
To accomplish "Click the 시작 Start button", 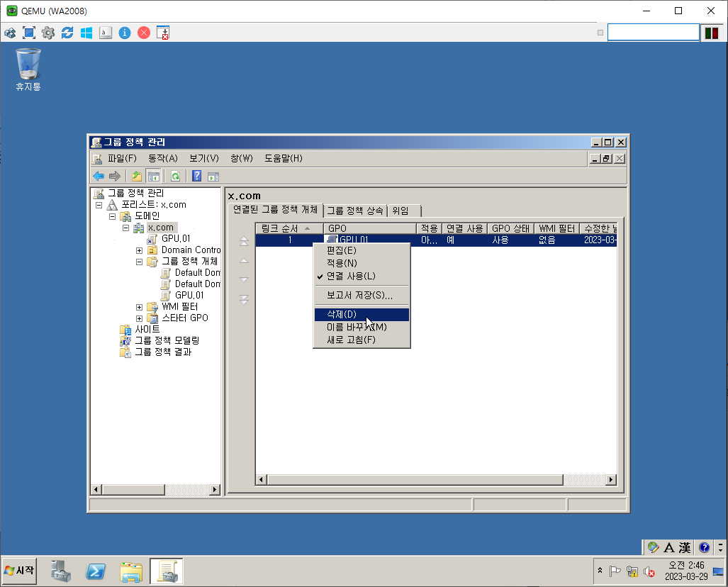I will (x=20, y=570).
